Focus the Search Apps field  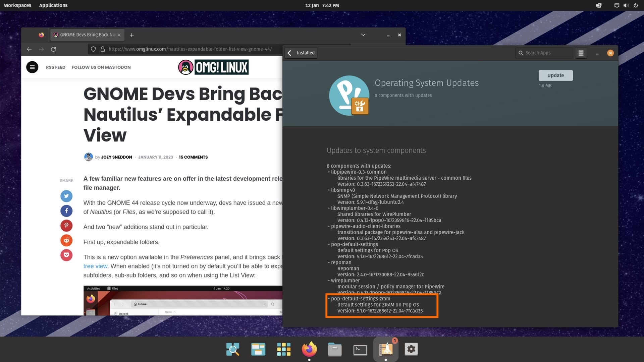click(544, 53)
